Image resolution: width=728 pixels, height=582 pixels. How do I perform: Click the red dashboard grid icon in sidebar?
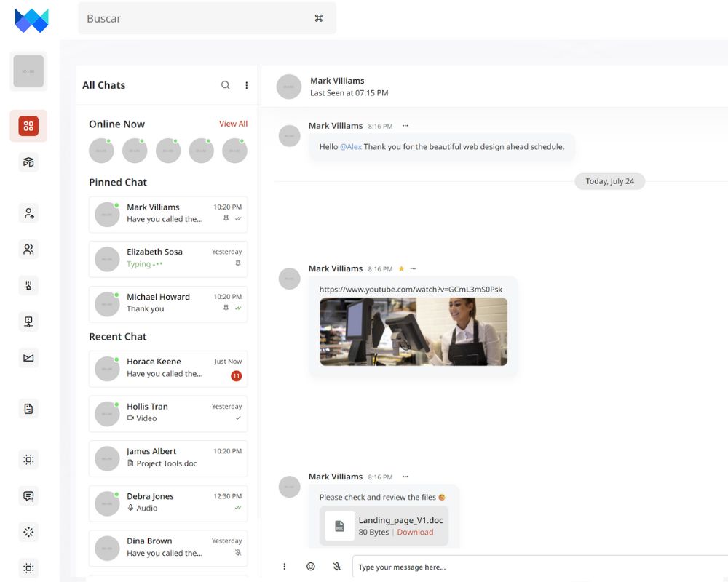click(x=28, y=126)
